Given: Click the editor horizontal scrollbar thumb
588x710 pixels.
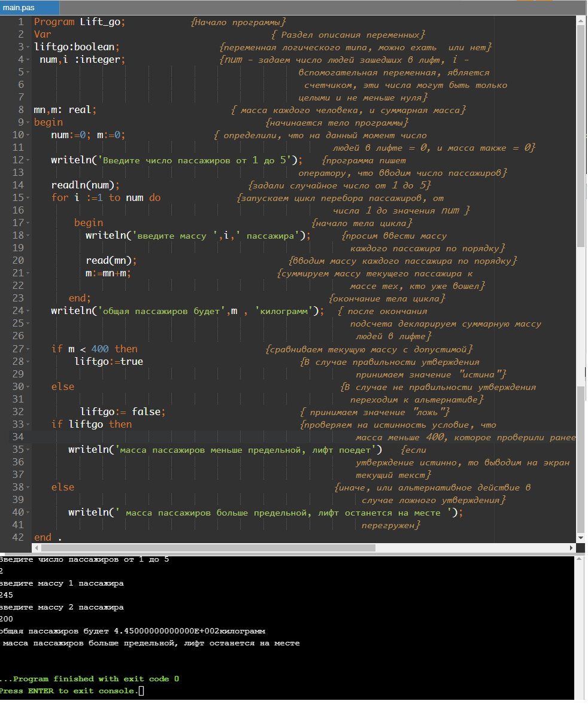Looking at the screenshot, I should point(208,549).
